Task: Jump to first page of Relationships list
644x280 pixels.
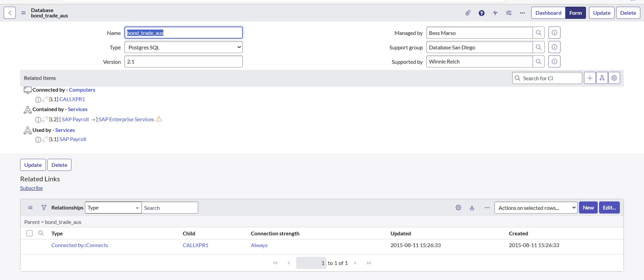Action: click(275, 263)
